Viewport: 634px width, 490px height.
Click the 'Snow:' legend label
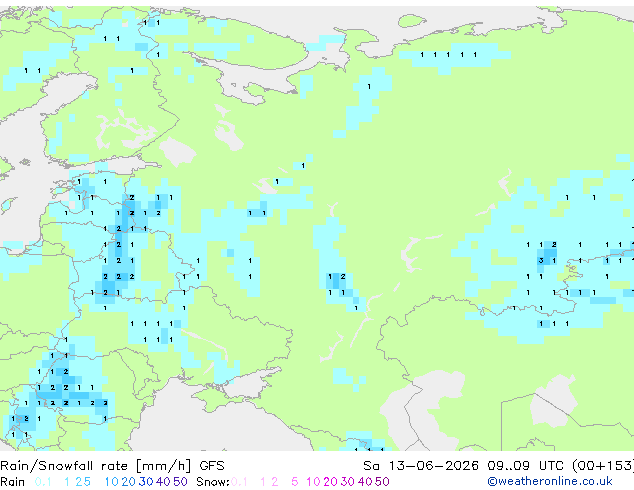(213, 482)
